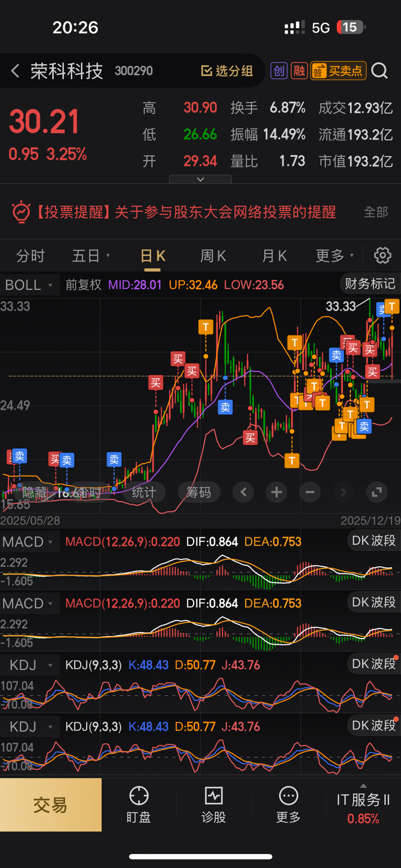Tap the 融 margin tag icon
Viewport: 401px width, 868px height.
point(299,70)
